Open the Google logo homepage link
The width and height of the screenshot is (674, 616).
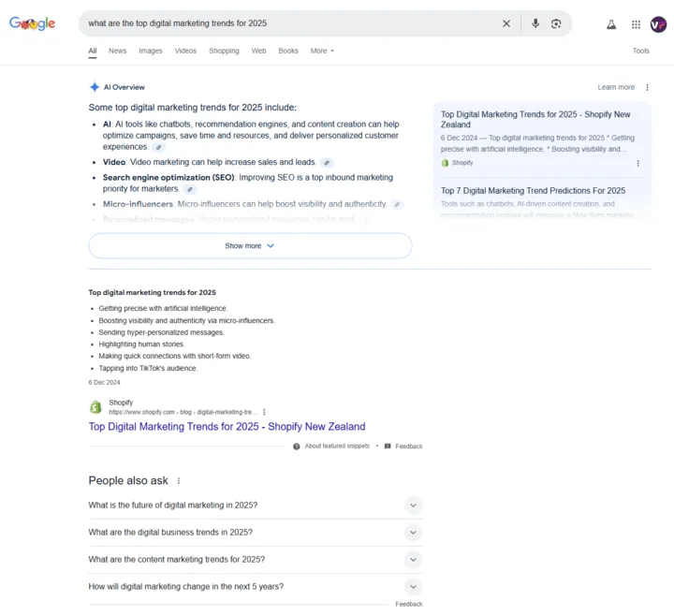coord(32,23)
